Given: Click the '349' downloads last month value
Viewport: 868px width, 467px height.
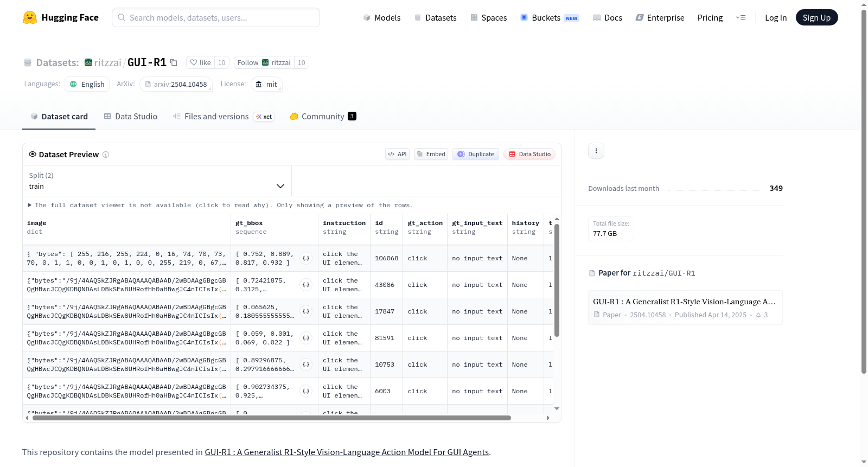Looking at the screenshot, I should (x=776, y=188).
